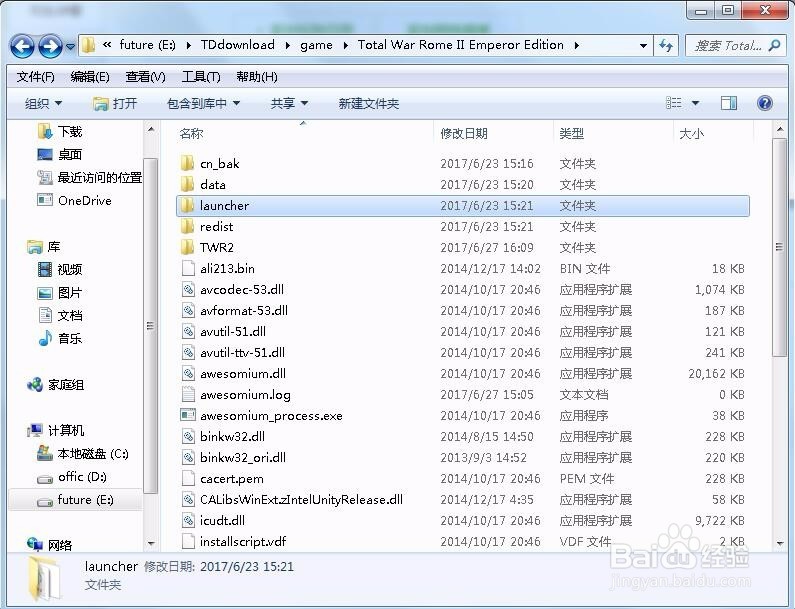
Task: Open help via the blue question mark
Action: [765, 103]
